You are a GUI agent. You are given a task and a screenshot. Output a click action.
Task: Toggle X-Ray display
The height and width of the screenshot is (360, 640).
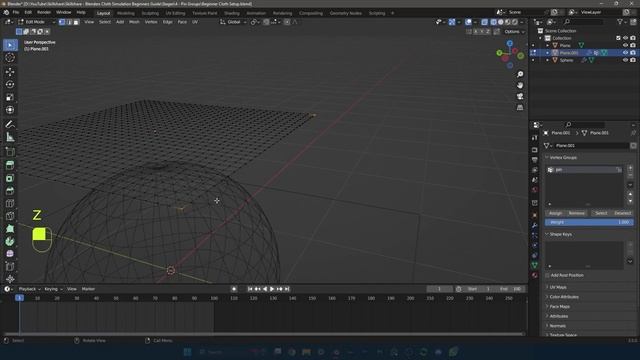pyautogui.click(x=484, y=22)
